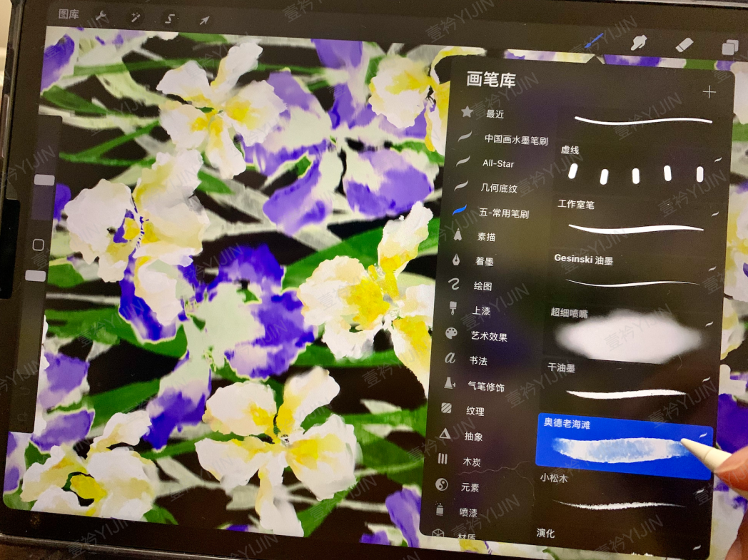Image resolution: width=748 pixels, height=560 pixels.
Task: Click the airbrush icon beside 气笔修饰
Action: tap(449, 382)
